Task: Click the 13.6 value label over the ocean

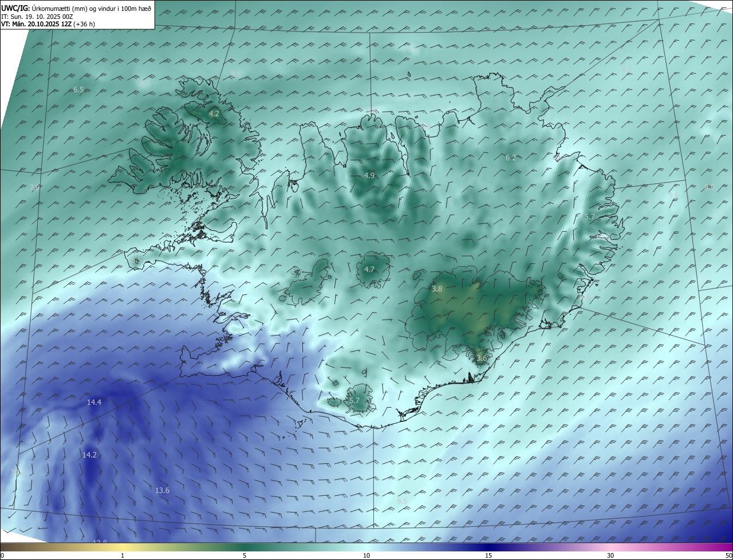Action: 162,491
